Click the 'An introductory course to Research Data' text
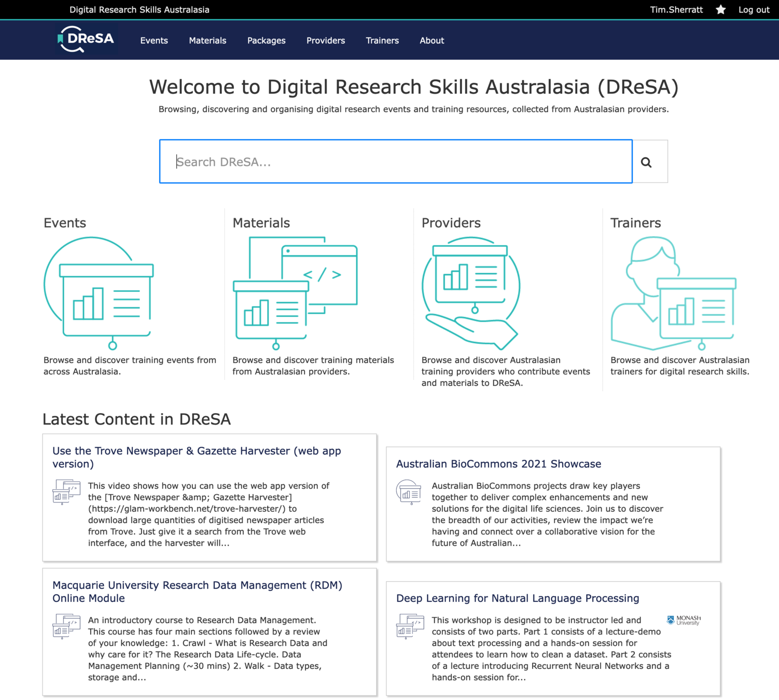The image size is (779, 700). 207,649
